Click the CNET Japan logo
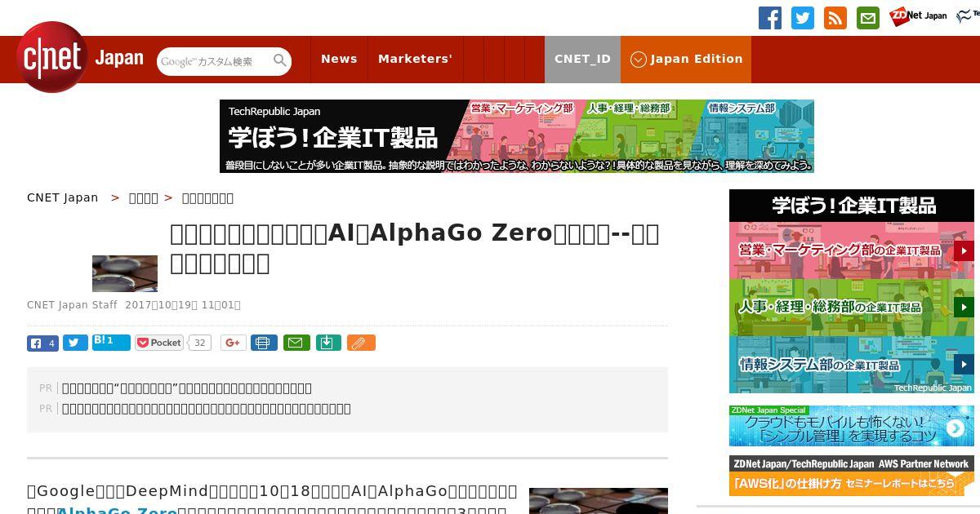Screen dimensions: 980x514 click(80, 58)
